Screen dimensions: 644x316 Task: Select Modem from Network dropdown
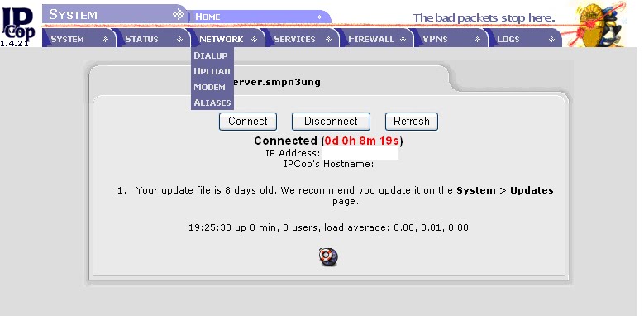coord(209,87)
